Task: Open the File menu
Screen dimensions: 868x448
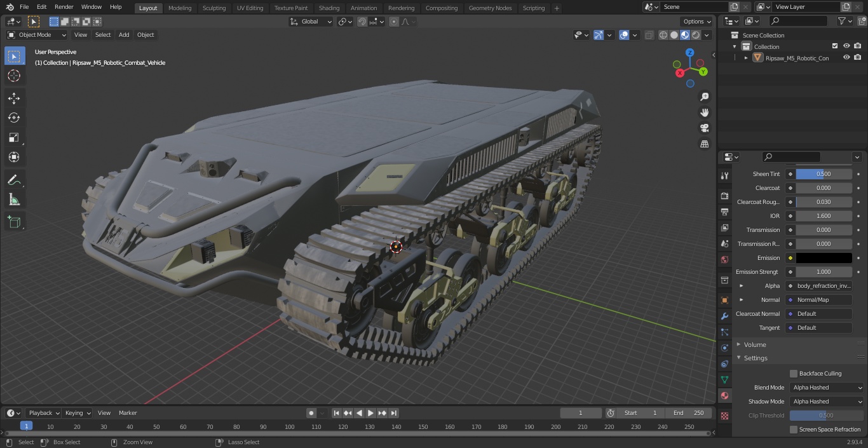Action: coord(24,7)
